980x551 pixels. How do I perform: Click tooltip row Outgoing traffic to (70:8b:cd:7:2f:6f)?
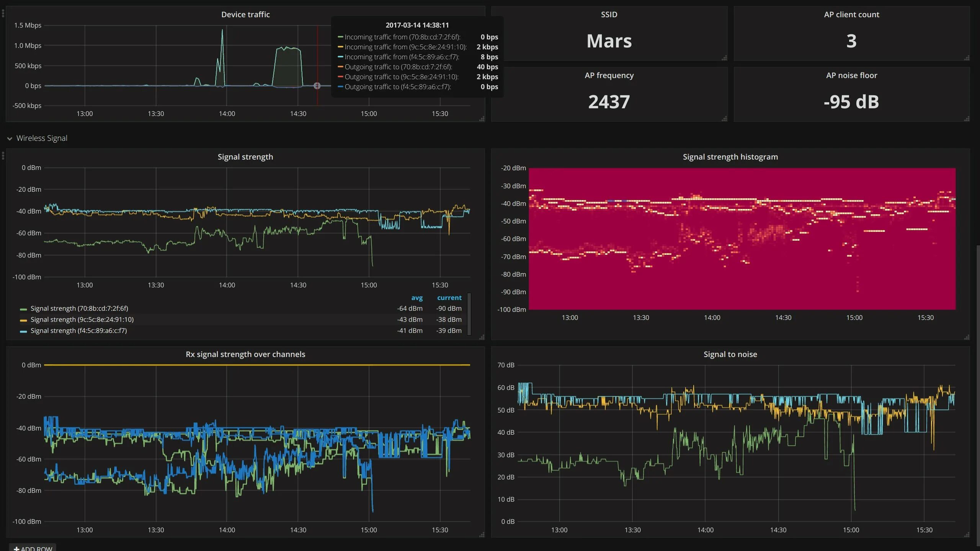coord(418,67)
